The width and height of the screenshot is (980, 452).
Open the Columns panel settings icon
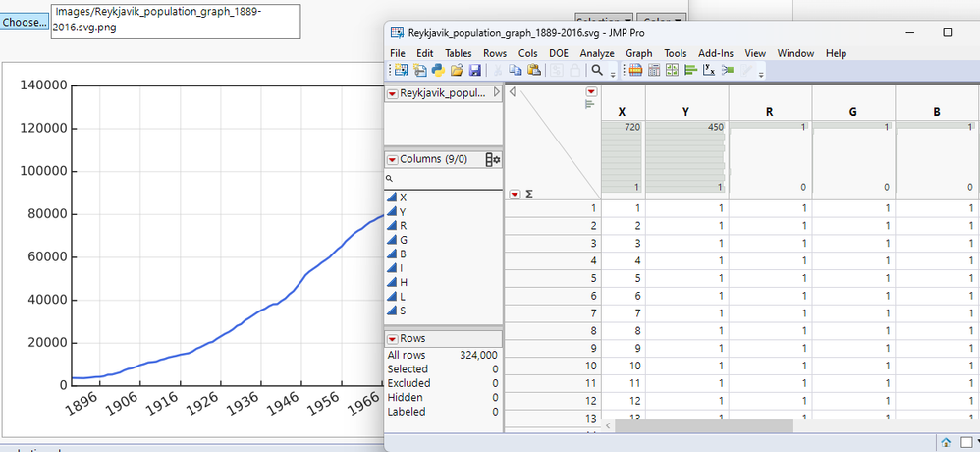(493, 159)
